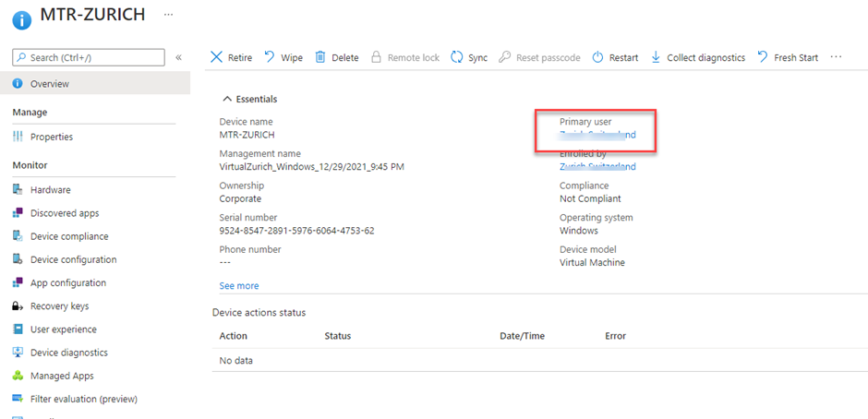This screenshot has width=868, height=419.
Task: Click the Wipe button label
Action: [292, 57]
